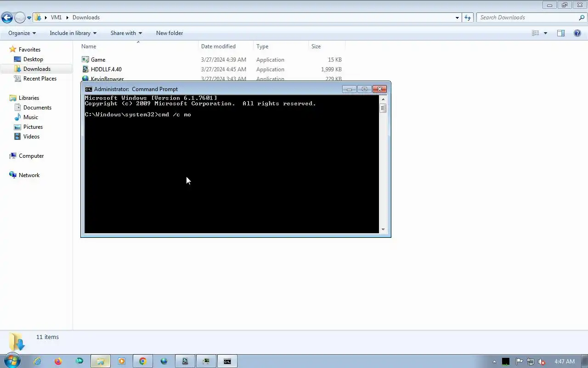Screen dimensions: 588x368
Task: Create a New folder
Action: pos(170,33)
